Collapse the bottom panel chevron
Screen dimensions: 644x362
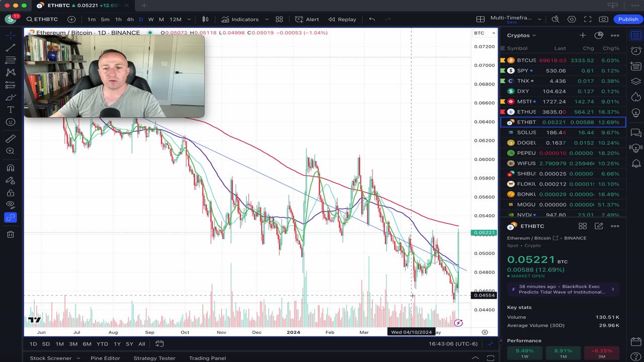click(475, 358)
